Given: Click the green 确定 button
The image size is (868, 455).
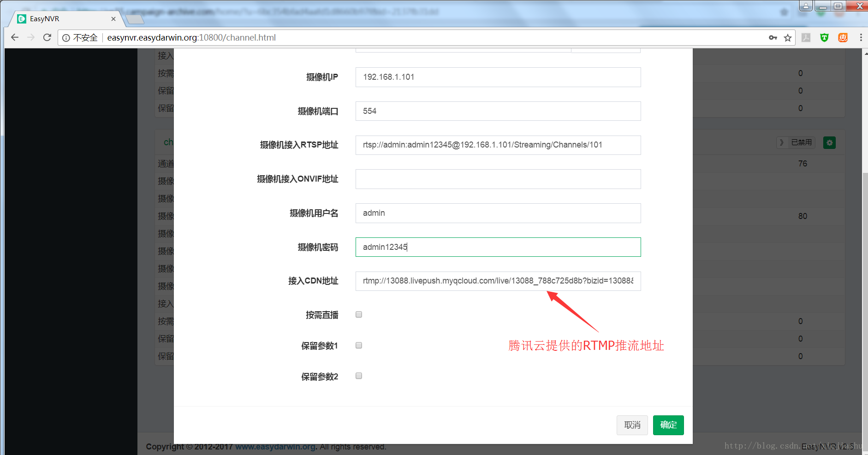Looking at the screenshot, I should [668, 425].
